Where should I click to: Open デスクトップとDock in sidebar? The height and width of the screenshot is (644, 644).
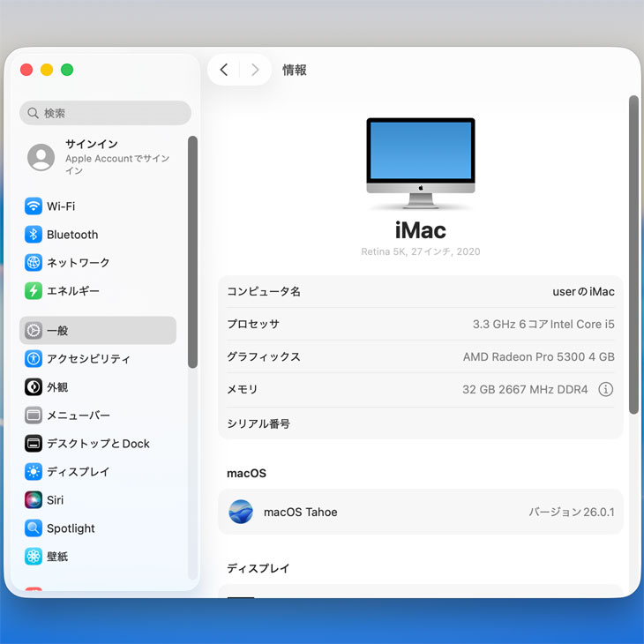(x=98, y=444)
